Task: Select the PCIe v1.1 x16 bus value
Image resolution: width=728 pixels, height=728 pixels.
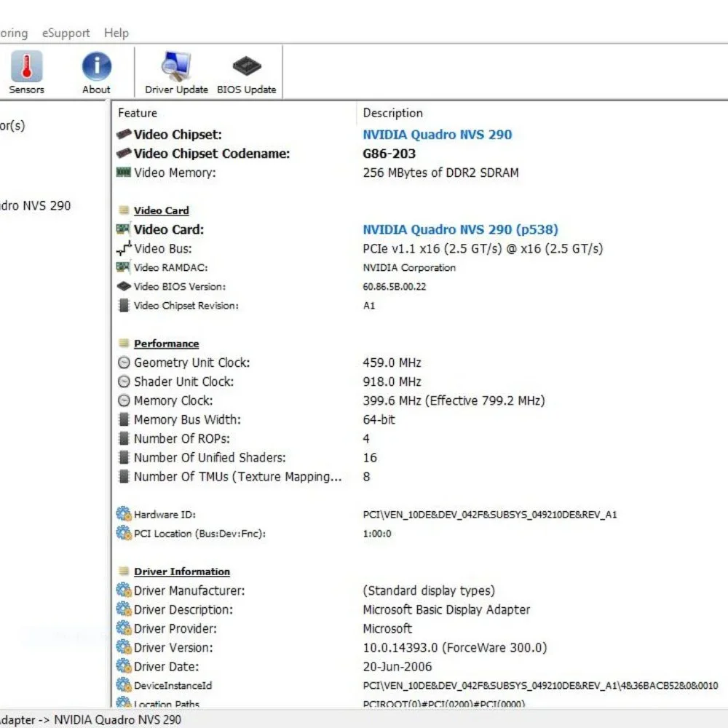Action: tap(483, 249)
